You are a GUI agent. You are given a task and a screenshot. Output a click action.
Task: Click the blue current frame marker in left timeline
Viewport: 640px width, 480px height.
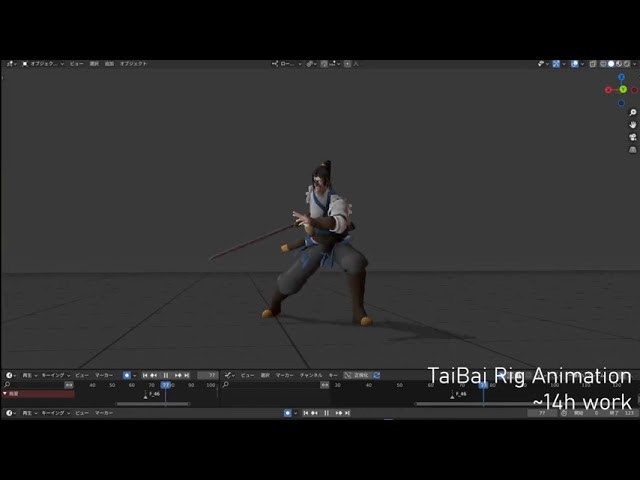point(166,384)
